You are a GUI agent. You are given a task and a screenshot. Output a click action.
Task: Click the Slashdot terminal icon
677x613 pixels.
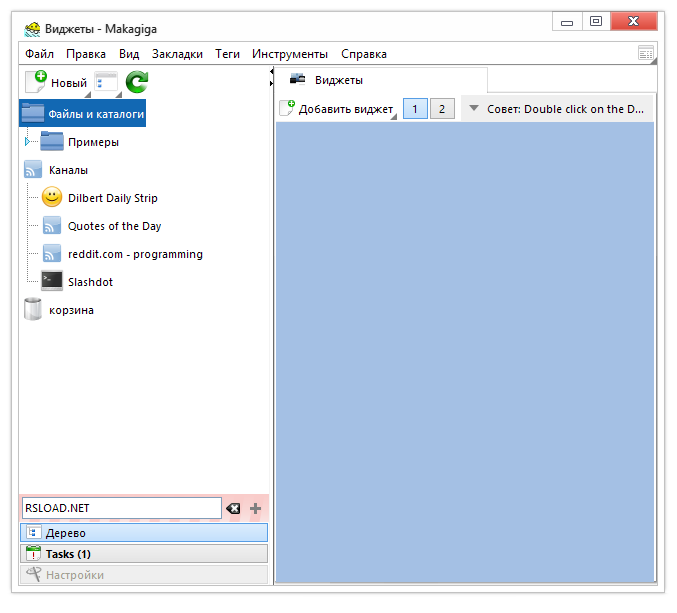point(52,281)
